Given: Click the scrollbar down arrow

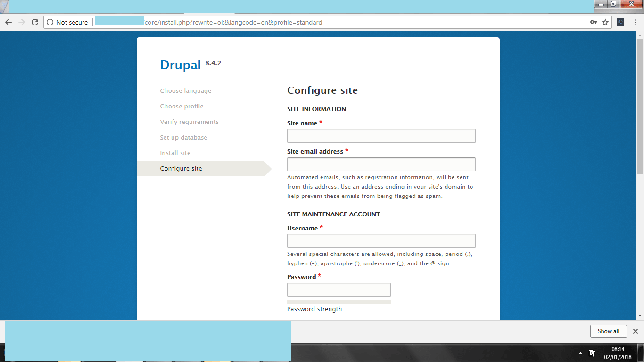Looking at the screenshot, I should (x=640, y=316).
